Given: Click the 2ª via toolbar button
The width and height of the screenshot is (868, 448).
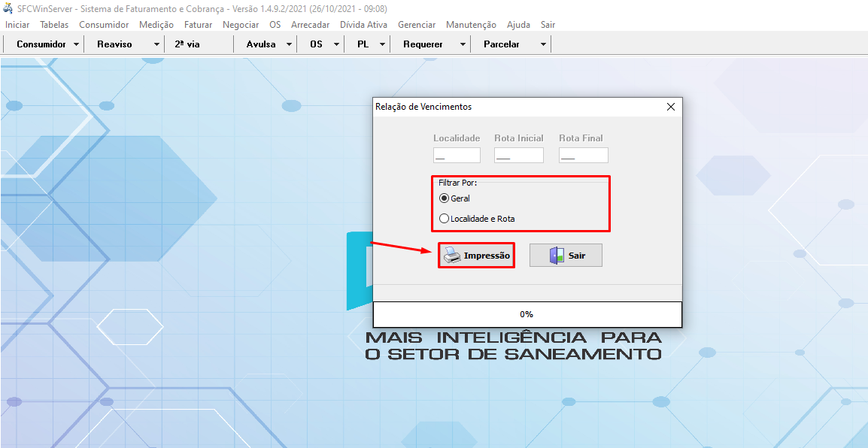Looking at the screenshot, I should pyautogui.click(x=187, y=44).
